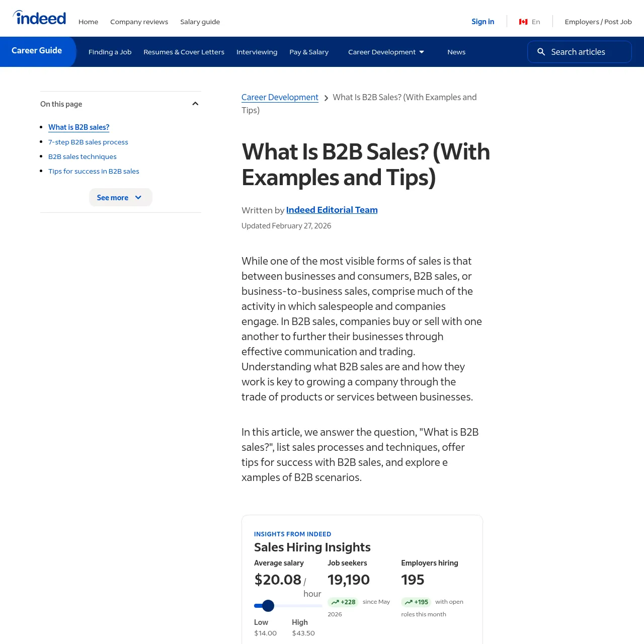This screenshot has height=644, width=644.
Task: Open Career Development breadcrumb link
Action: coord(280,97)
